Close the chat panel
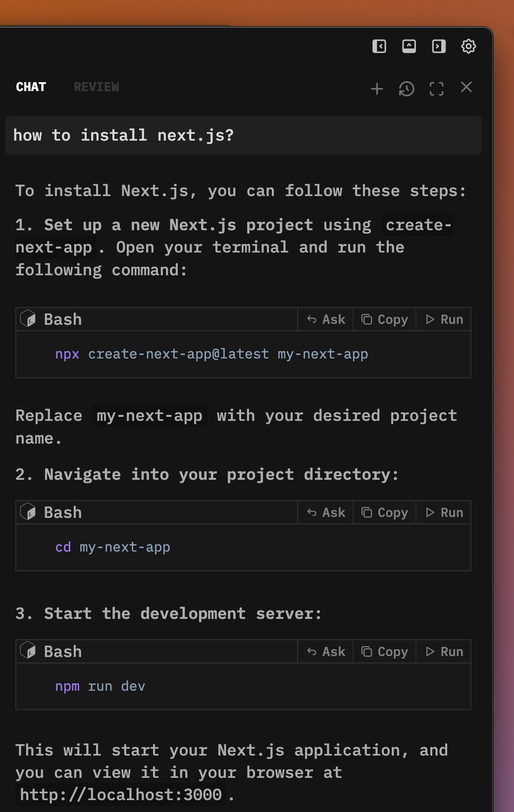 (x=466, y=87)
